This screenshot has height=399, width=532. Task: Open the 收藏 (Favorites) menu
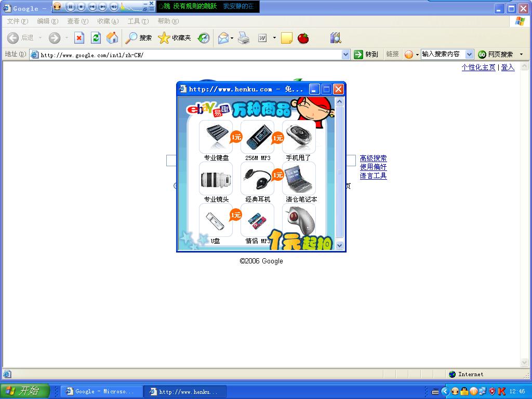pyautogui.click(x=108, y=21)
